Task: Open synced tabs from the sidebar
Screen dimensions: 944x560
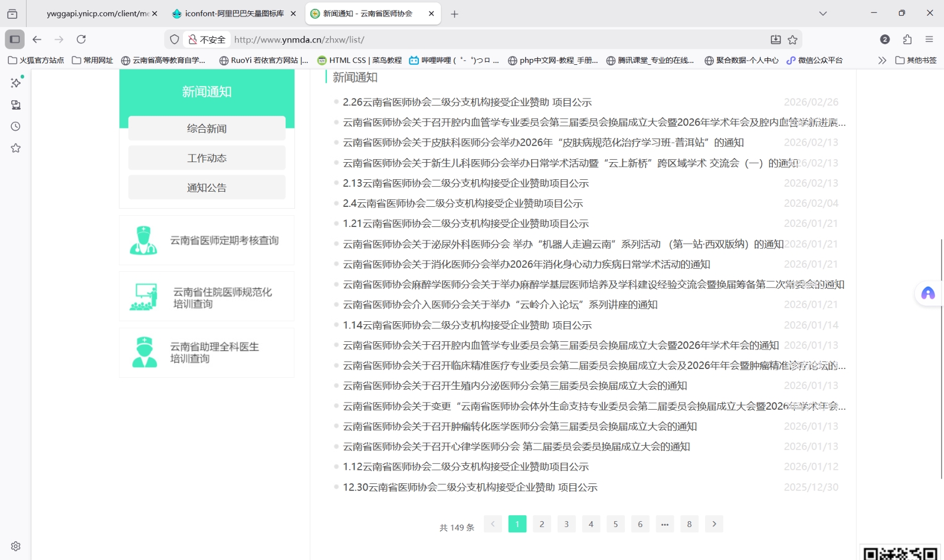Action: click(x=15, y=105)
